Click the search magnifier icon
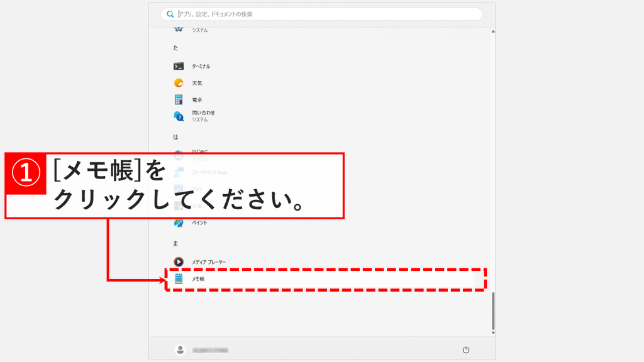 click(x=170, y=14)
